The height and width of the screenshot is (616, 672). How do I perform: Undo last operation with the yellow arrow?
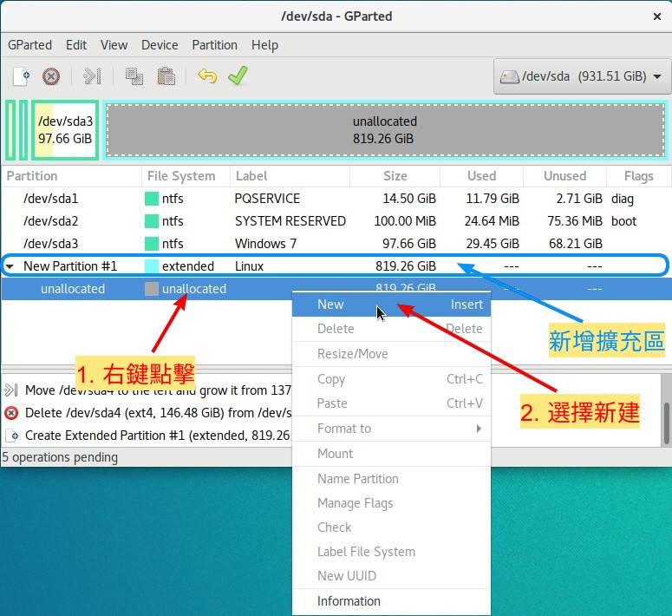pyautogui.click(x=206, y=76)
